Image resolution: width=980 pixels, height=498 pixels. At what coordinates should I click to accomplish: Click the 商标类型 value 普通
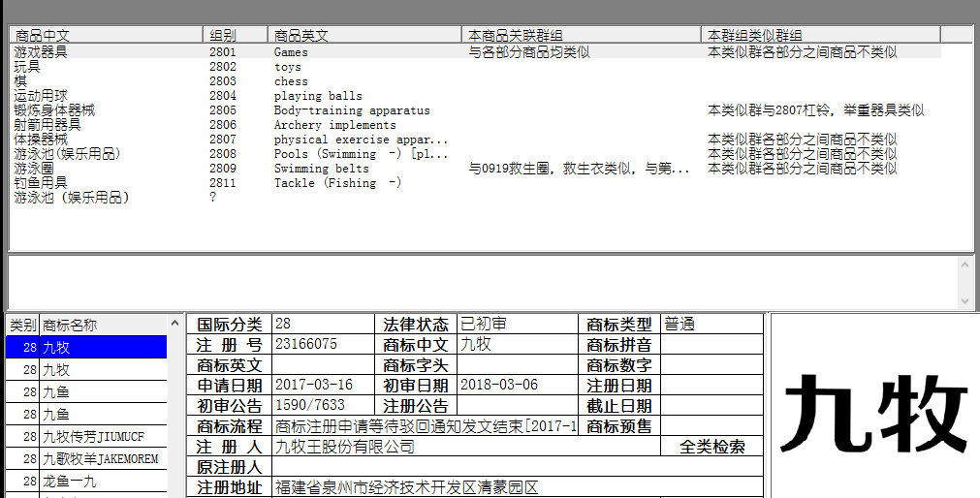pos(711,324)
